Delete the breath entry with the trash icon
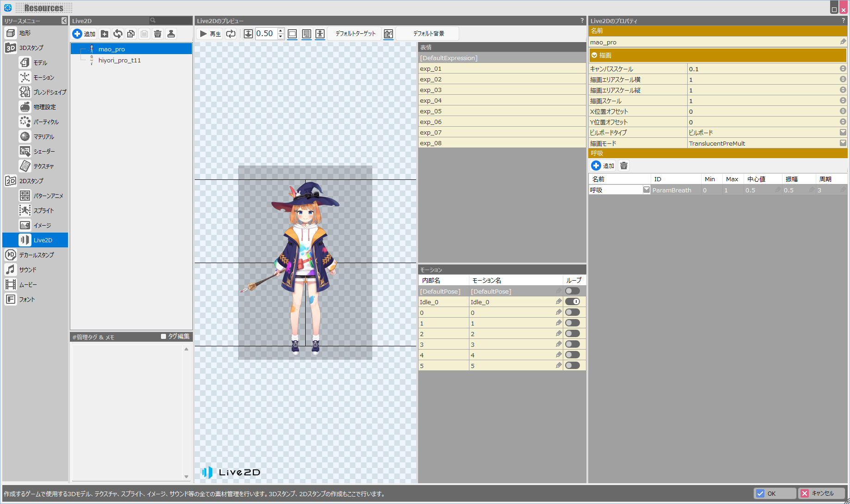Viewport: 850px width, 504px height. [x=624, y=166]
